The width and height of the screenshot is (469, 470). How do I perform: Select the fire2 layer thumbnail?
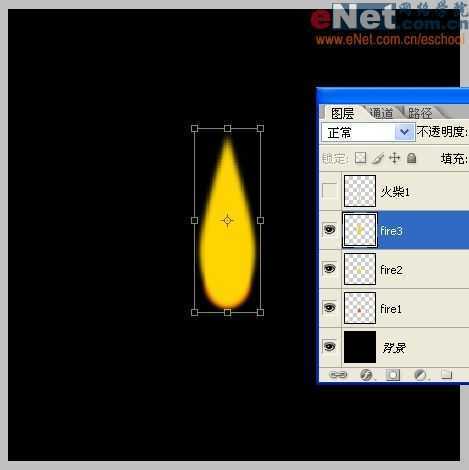pos(360,269)
